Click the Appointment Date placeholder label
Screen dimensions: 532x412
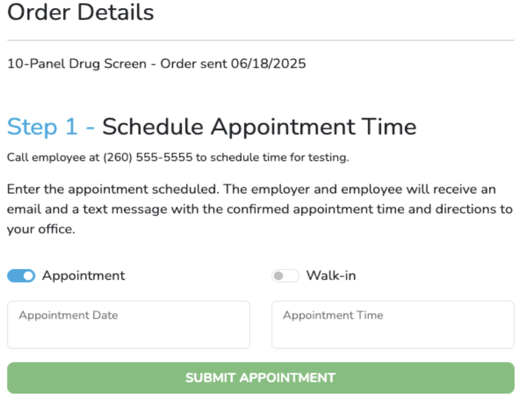(x=68, y=316)
